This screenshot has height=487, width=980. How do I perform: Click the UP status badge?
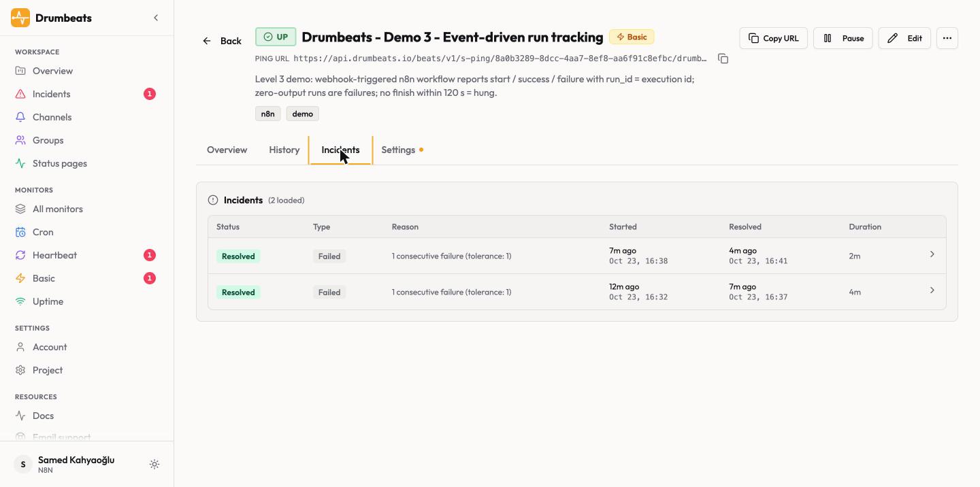[276, 37]
